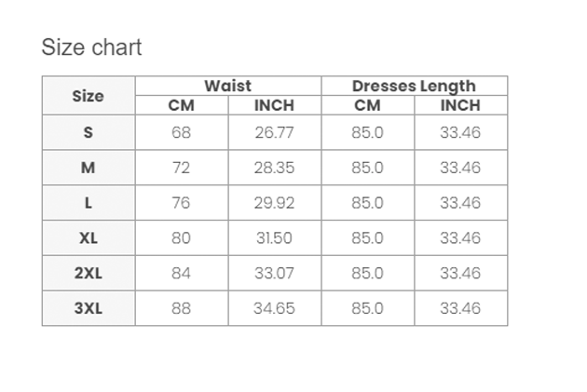Click the Waist column header
The height and width of the screenshot is (392, 587).
tap(228, 86)
